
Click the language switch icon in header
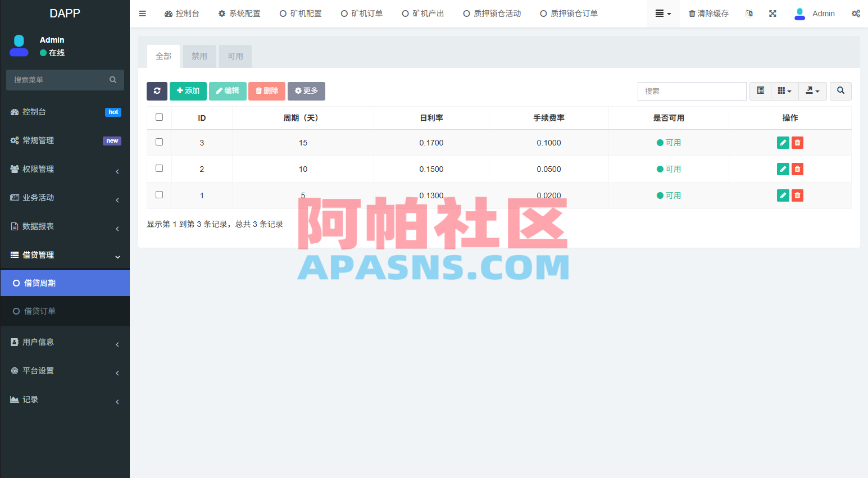[x=749, y=13]
